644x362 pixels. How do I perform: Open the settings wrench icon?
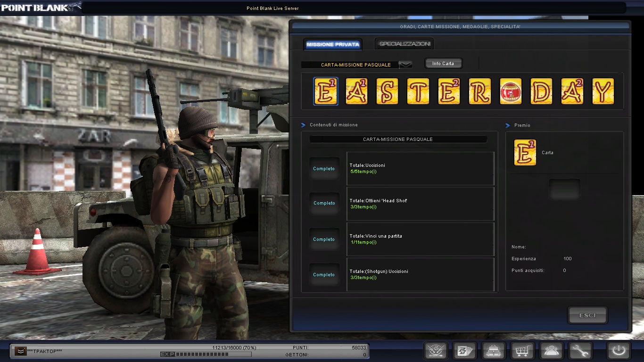(x=580, y=351)
